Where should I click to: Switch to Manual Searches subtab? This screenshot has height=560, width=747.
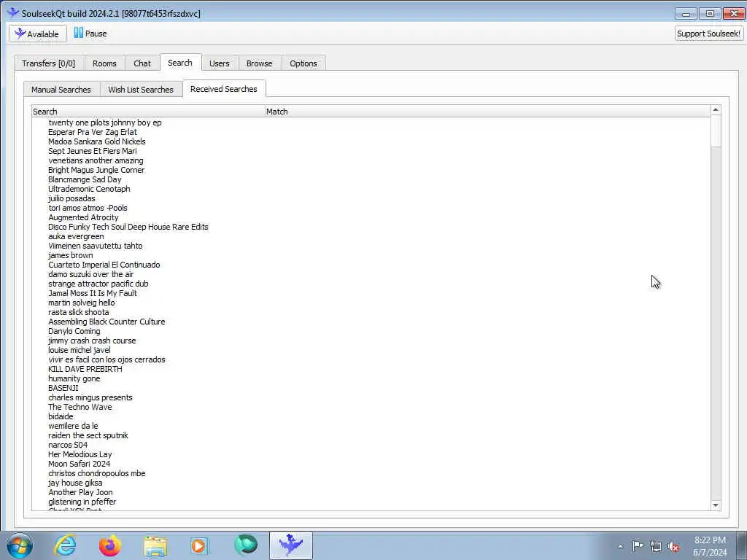(61, 90)
